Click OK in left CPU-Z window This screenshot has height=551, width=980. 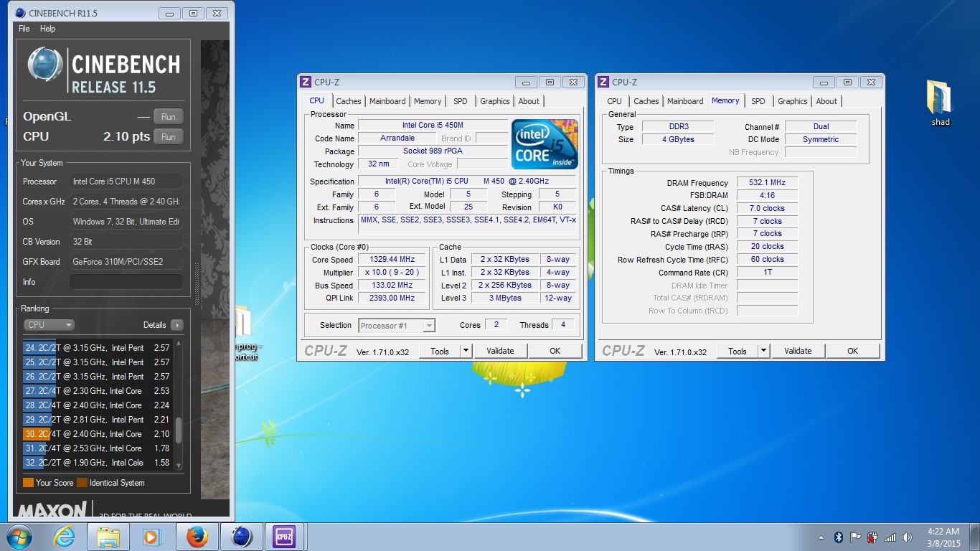pyautogui.click(x=555, y=351)
